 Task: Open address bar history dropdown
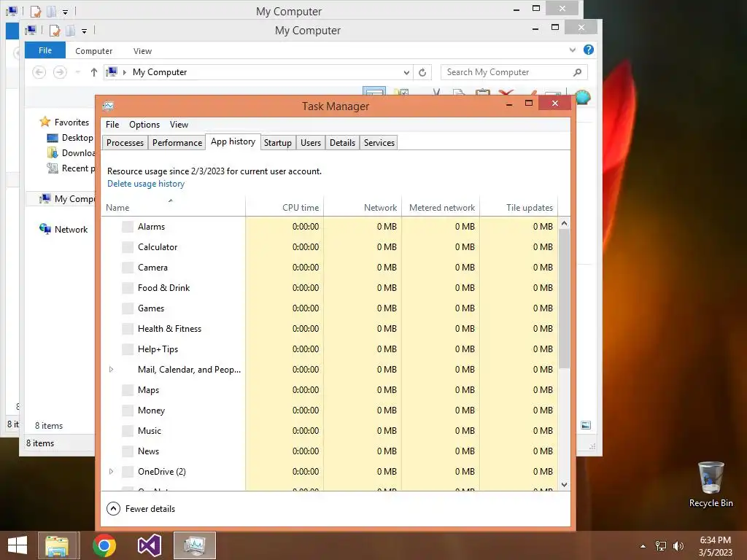click(x=406, y=72)
